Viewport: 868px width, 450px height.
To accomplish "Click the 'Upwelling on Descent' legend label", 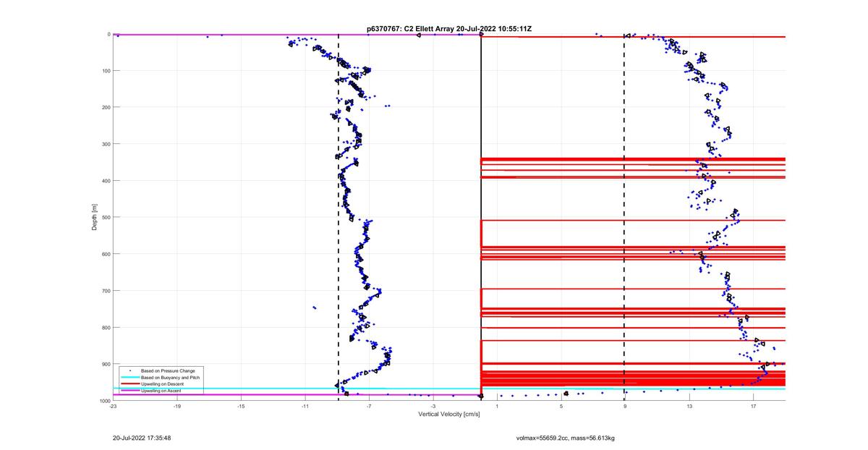I will point(162,384).
